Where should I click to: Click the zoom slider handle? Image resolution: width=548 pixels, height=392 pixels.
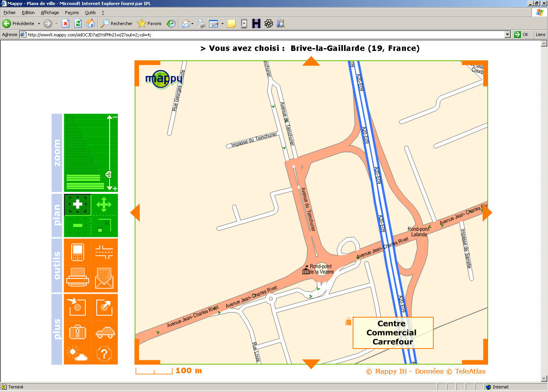[108, 174]
